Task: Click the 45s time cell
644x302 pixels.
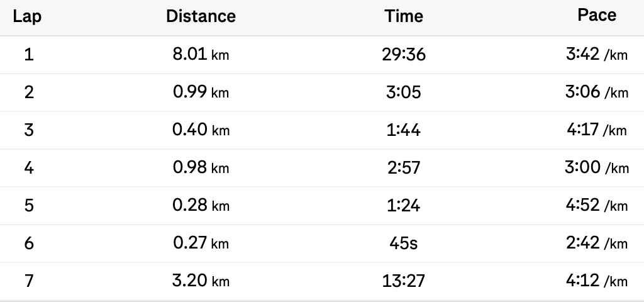Action: point(404,243)
